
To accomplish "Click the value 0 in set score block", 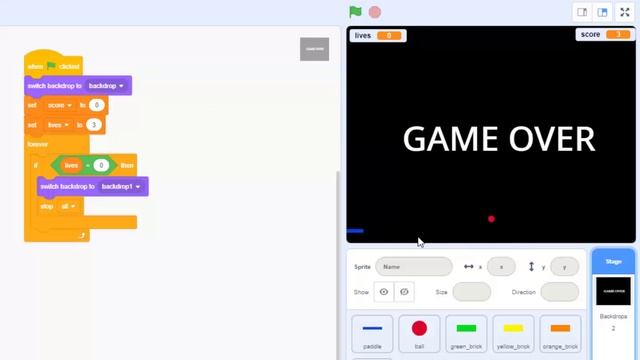I will pos(97,105).
